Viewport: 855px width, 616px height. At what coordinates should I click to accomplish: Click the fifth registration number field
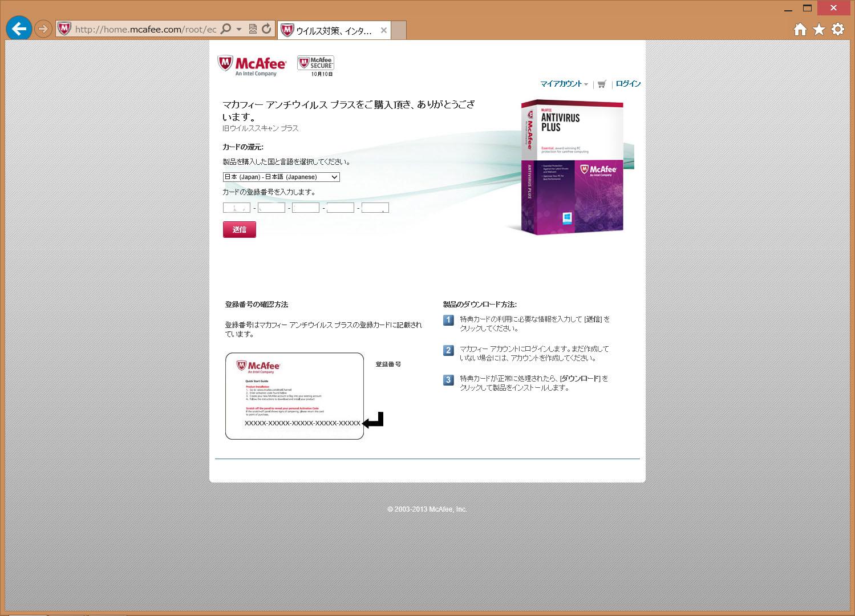pyautogui.click(x=375, y=208)
